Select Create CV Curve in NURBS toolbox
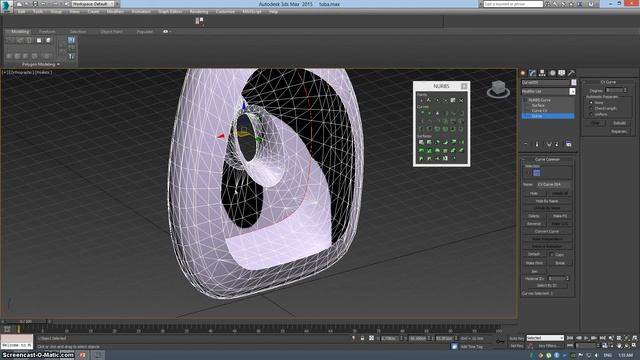The width and height of the screenshot is (640, 360). (x=421, y=113)
